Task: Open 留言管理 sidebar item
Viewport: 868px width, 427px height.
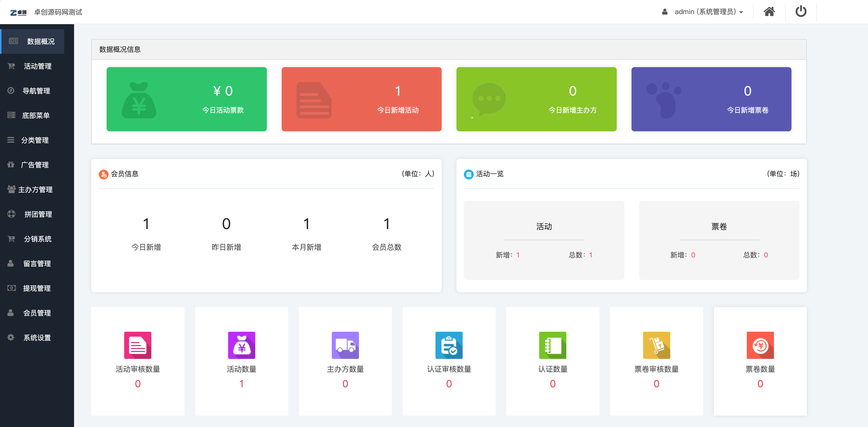Action: point(37,263)
